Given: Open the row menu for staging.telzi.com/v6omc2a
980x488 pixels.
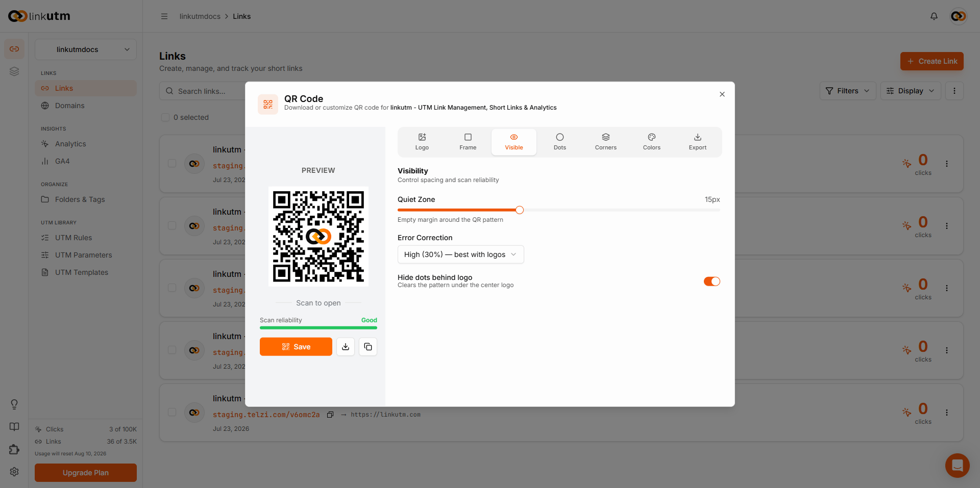Looking at the screenshot, I should point(947,413).
